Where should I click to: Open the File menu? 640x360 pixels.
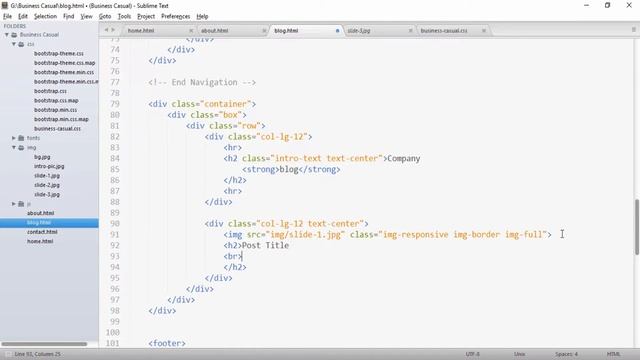click(x=7, y=16)
